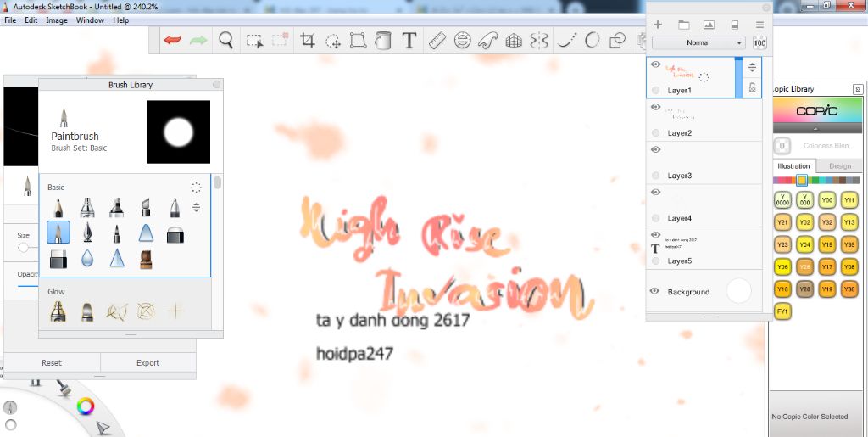Pick the Y38 Copic color
Screen dimensions: 868x437
[849, 289]
